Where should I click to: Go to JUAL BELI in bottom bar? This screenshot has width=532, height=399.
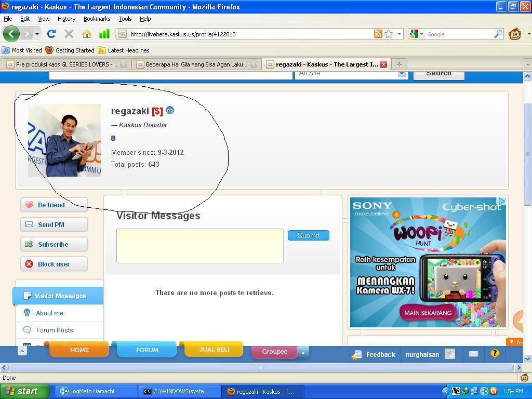coord(214,350)
